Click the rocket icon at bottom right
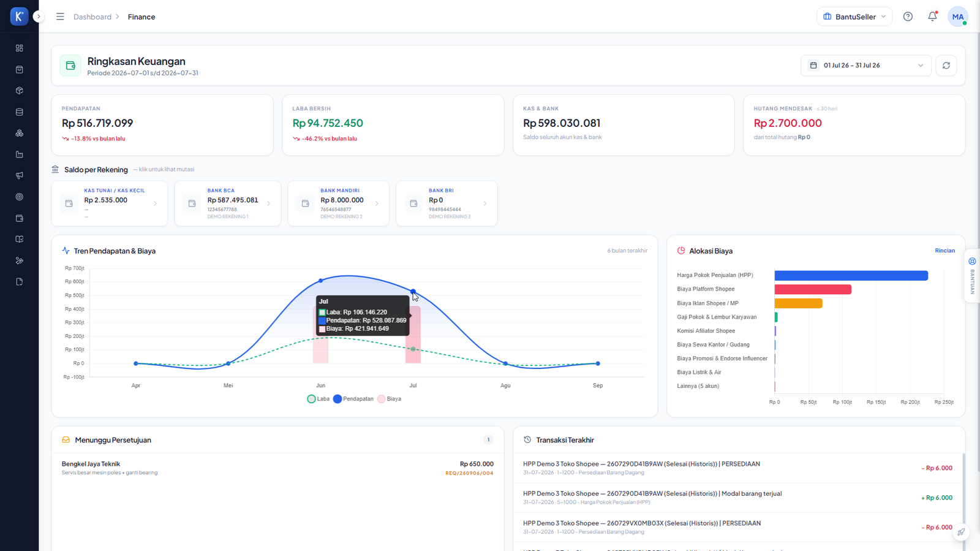Image resolution: width=980 pixels, height=551 pixels. pyautogui.click(x=961, y=532)
